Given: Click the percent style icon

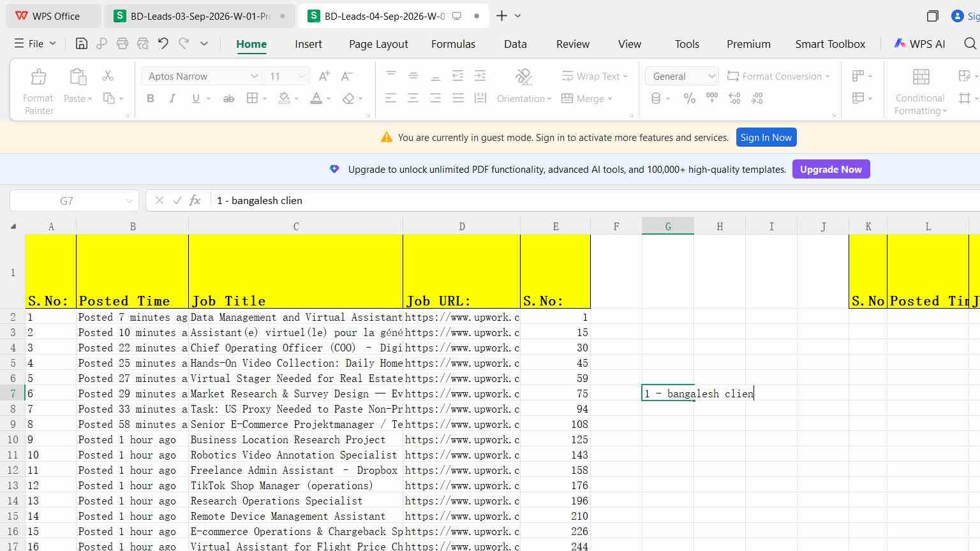Looking at the screenshot, I should [690, 98].
